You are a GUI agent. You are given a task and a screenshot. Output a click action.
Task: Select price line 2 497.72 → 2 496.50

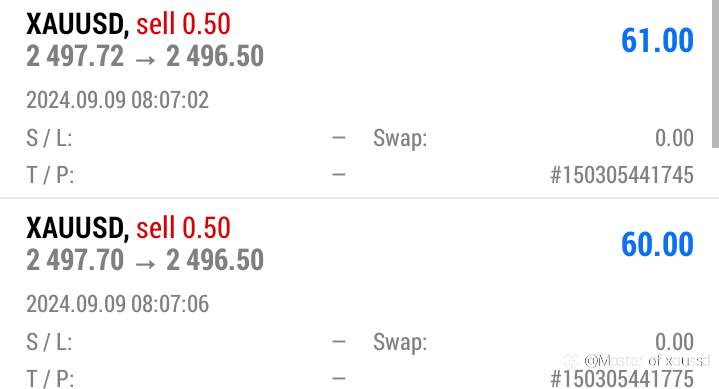[145, 56]
